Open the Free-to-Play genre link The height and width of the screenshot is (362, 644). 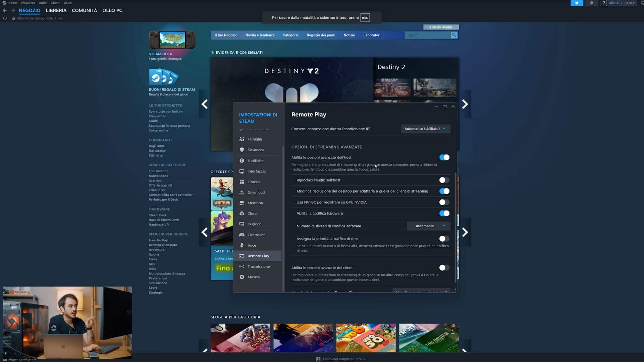[x=158, y=240]
